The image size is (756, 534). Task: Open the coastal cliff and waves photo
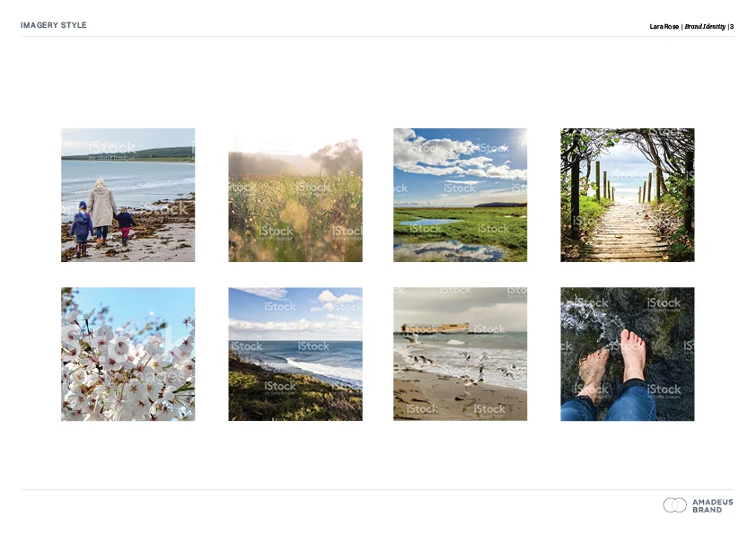pyautogui.click(x=295, y=355)
